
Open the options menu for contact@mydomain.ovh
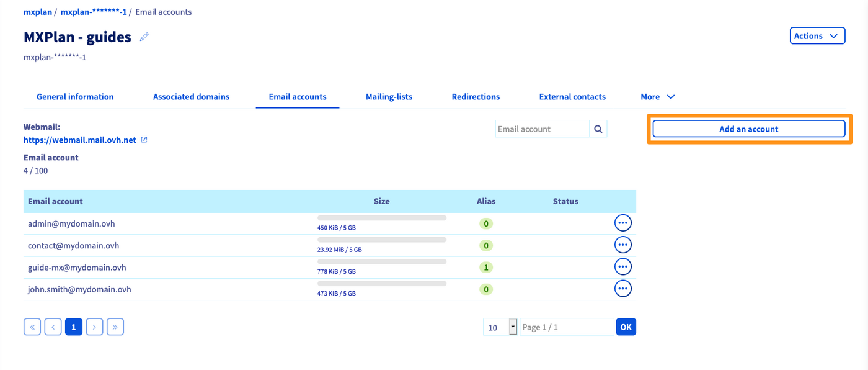click(x=622, y=245)
